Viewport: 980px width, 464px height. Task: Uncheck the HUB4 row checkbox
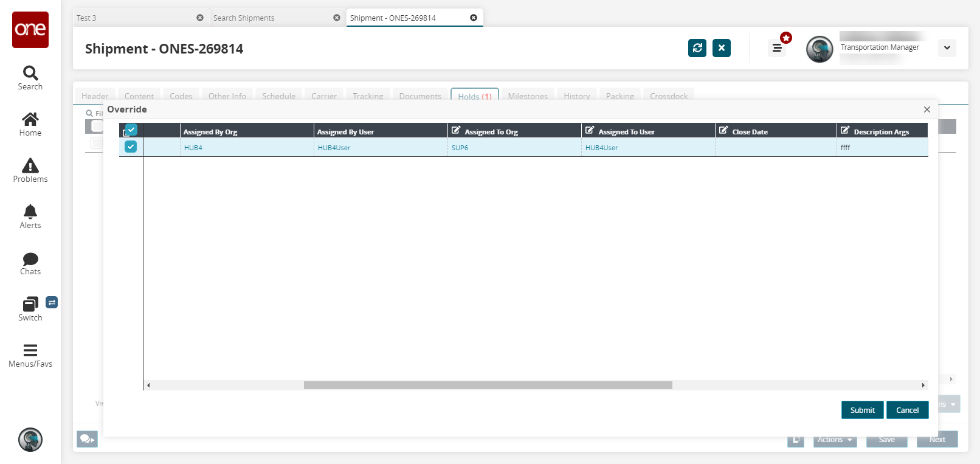[x=131, y=147]
